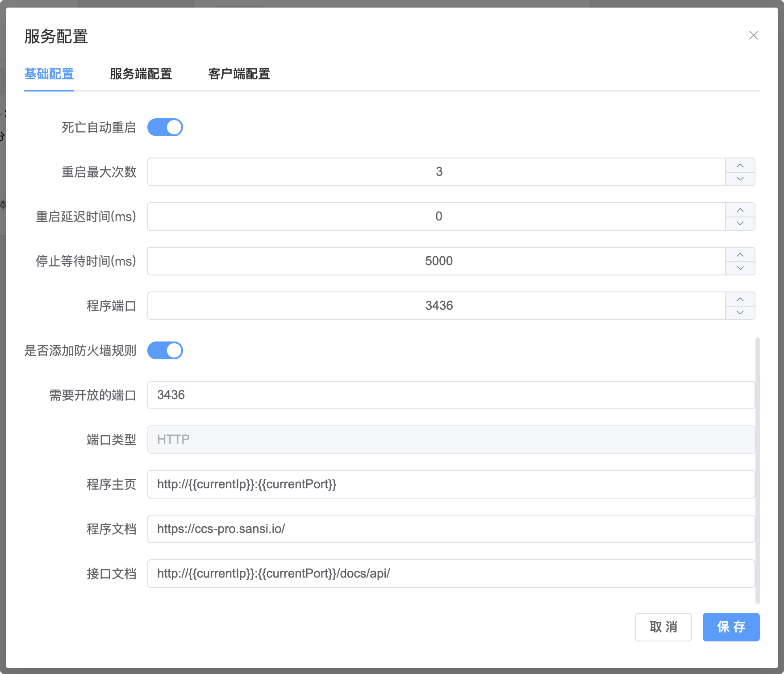Click the 需要开放的端口 text field

click(451, 395)
